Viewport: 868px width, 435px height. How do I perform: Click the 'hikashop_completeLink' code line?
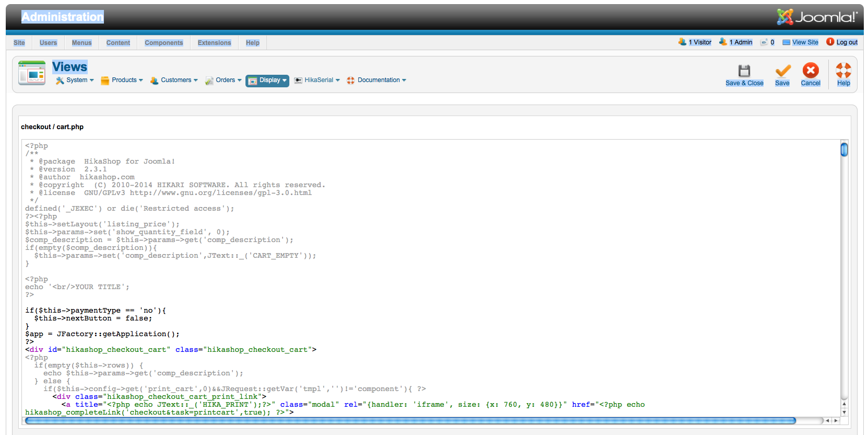[159, 413]
